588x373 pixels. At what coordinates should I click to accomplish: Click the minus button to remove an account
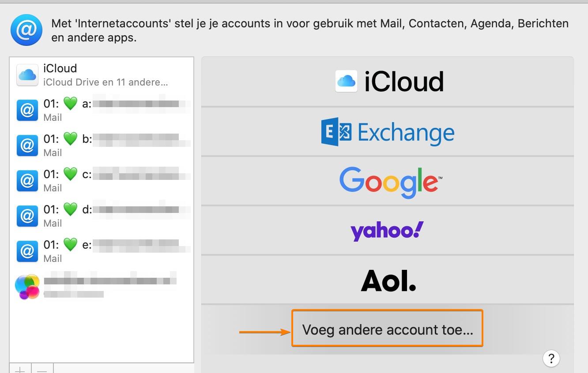tap(42, 369)
